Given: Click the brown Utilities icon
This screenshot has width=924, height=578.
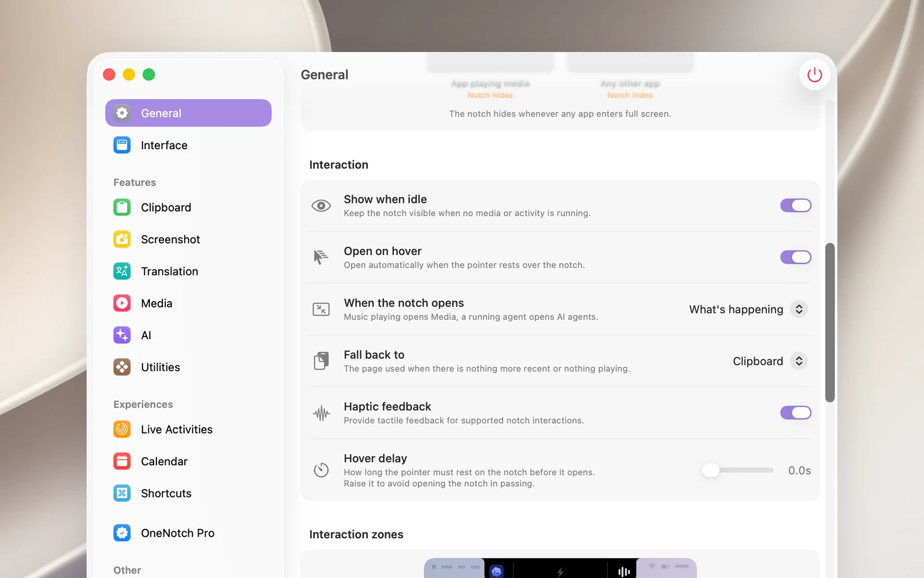Looking at the screenshot, I should pyautogui.click(x=122, y=367).
